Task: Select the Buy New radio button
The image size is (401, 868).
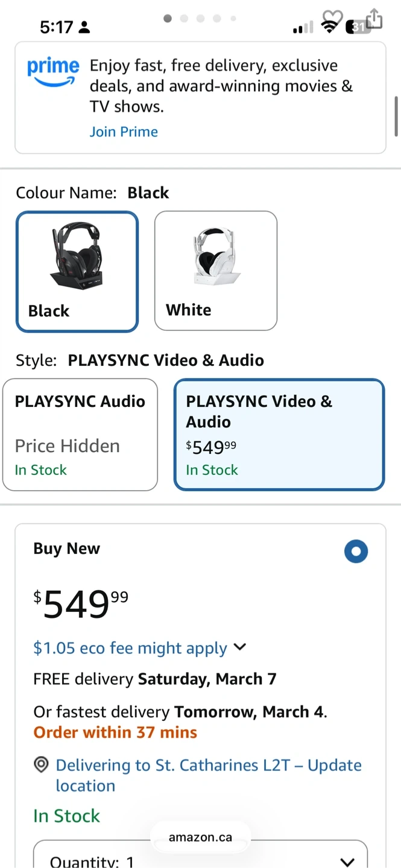Action: [356, 552]
